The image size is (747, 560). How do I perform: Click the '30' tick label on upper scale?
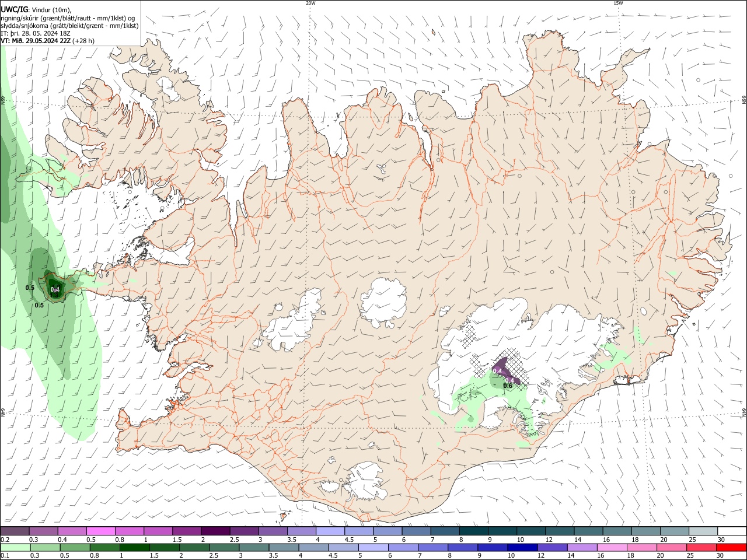(x=721, y=540)
